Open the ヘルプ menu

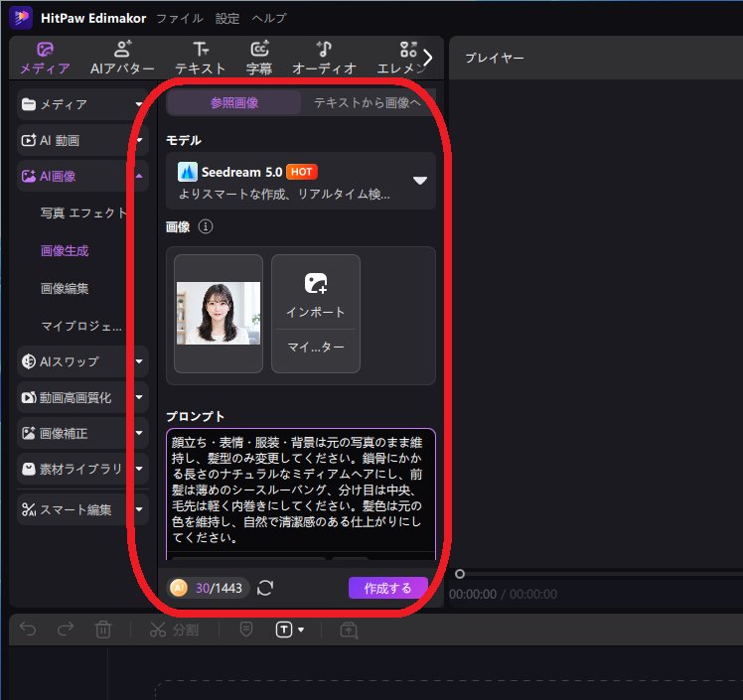click(269, 19)
